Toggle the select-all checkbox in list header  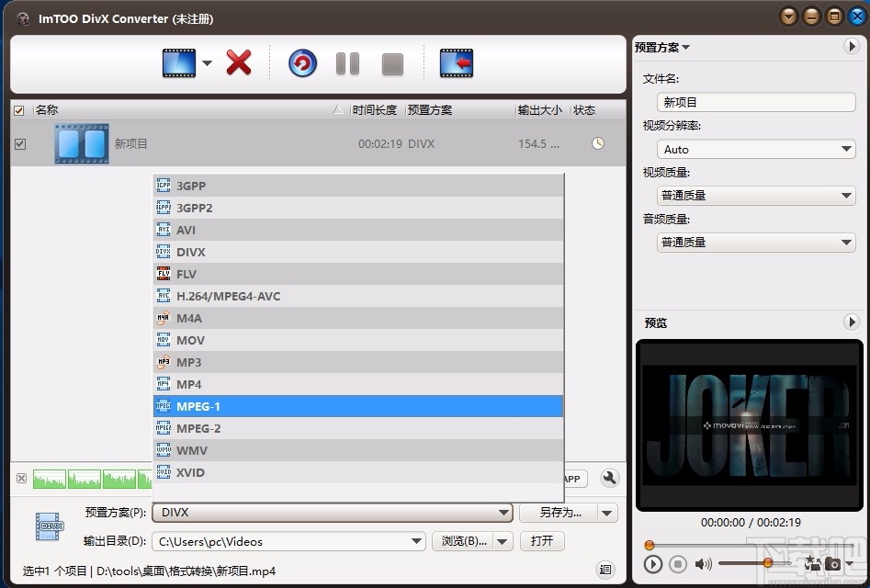[x=19, y=109]
